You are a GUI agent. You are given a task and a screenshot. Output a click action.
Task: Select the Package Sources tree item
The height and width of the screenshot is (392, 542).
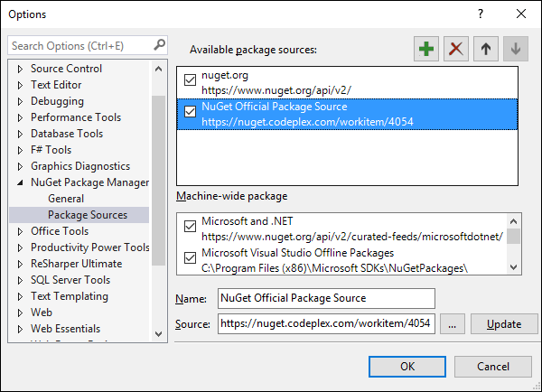coord(87,215)
